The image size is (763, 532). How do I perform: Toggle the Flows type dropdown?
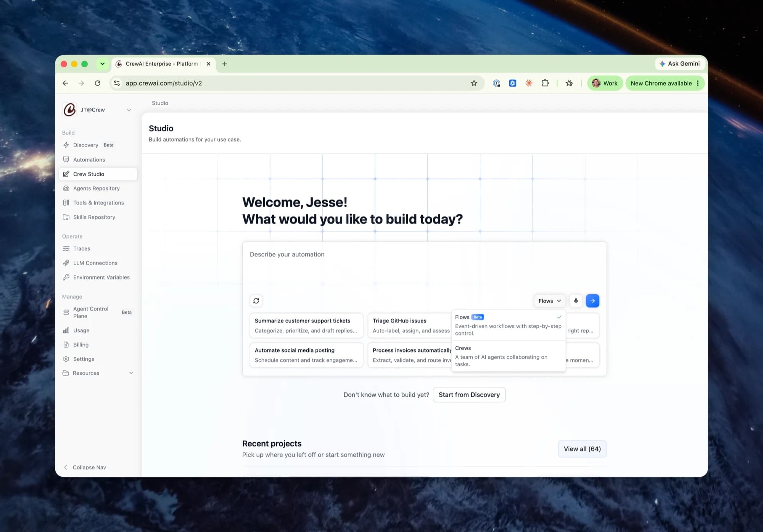[x=550, y=301]
